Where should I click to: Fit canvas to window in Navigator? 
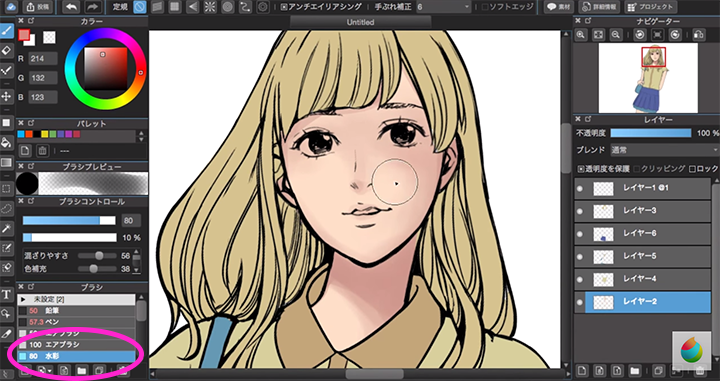[x=598, y=35]
